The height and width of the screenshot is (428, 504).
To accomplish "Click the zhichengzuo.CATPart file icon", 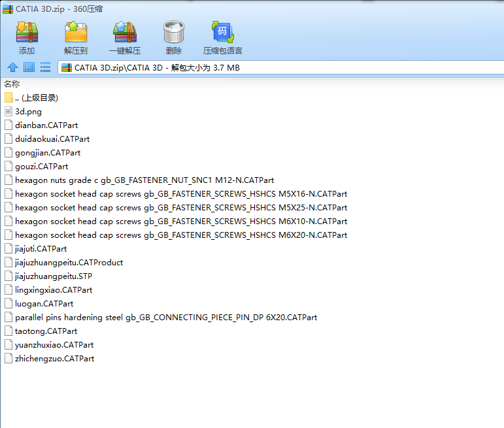I will (8, 358).
